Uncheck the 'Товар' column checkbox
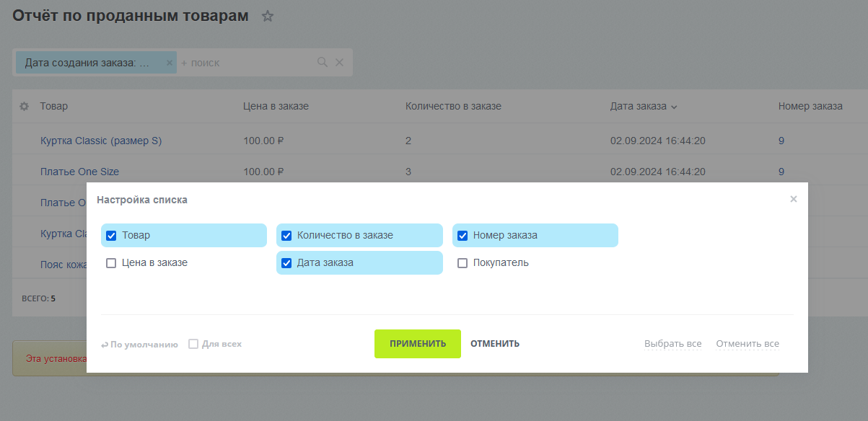 (111, 236)
